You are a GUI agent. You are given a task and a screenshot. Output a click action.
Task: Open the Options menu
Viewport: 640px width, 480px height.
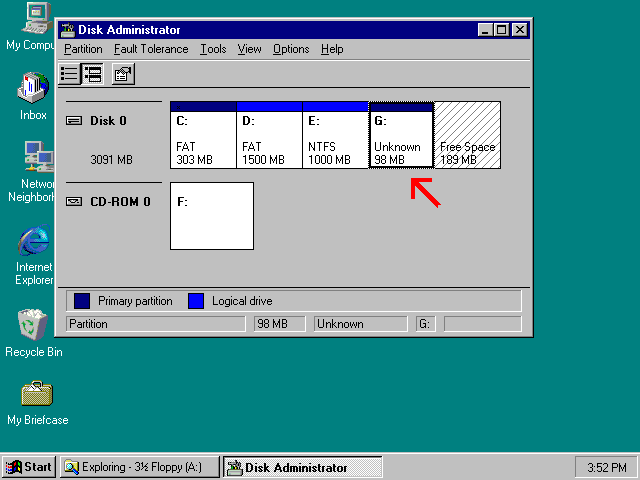[x=291, y=49]
